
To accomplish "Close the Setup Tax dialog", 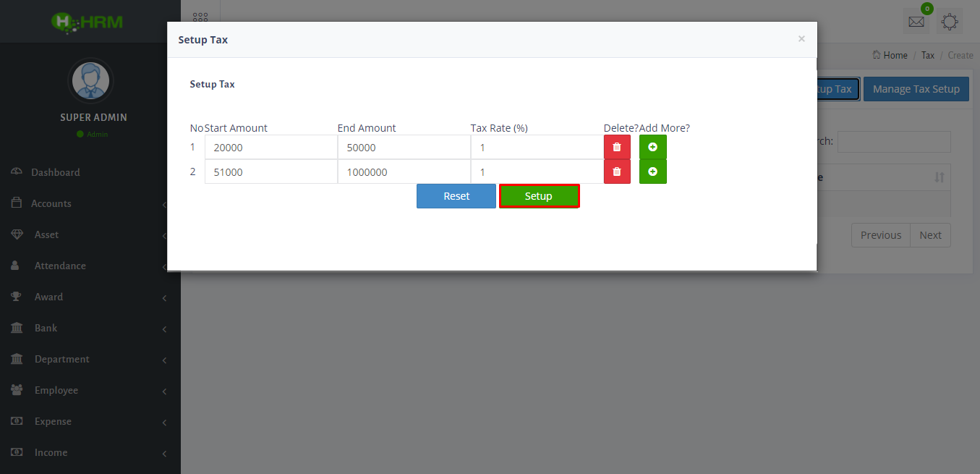I will click(801, 39).
